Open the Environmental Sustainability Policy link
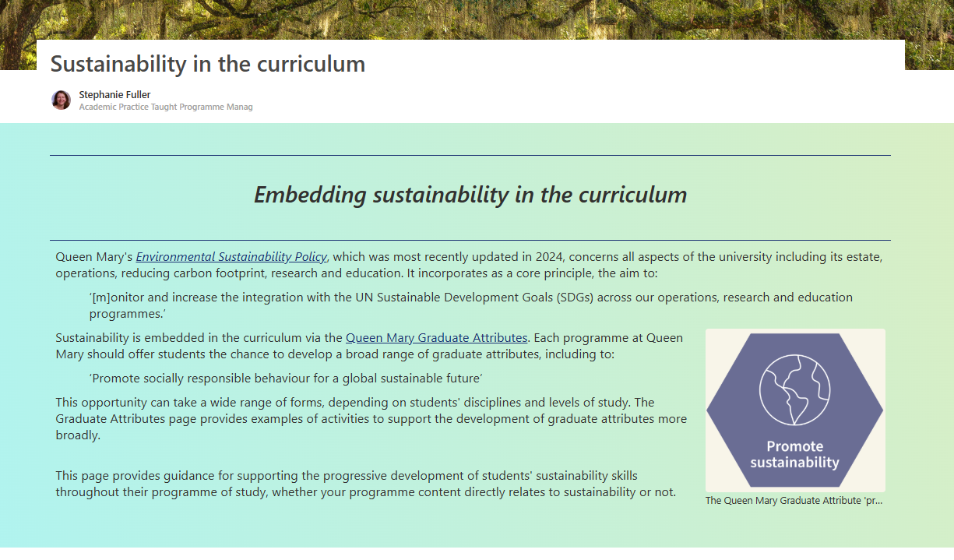The width and height of the screenshot is (954, 560). pyautogui.click(x=231, y=257)
